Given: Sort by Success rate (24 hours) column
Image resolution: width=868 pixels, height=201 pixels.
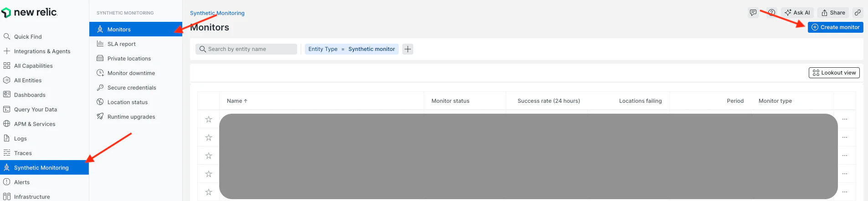Looking at the screenshot, I should (549, 101).
